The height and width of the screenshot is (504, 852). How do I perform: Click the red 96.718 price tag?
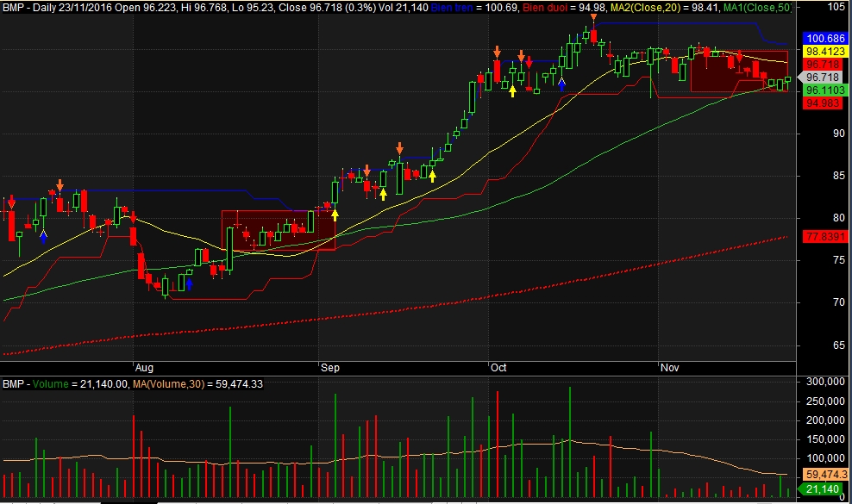tap(823, 65)
